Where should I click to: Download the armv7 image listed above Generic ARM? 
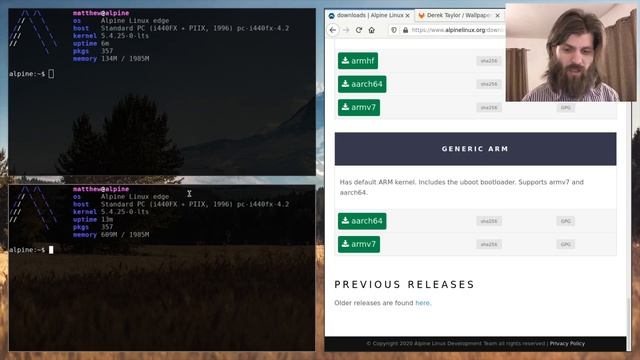(359, 107)
